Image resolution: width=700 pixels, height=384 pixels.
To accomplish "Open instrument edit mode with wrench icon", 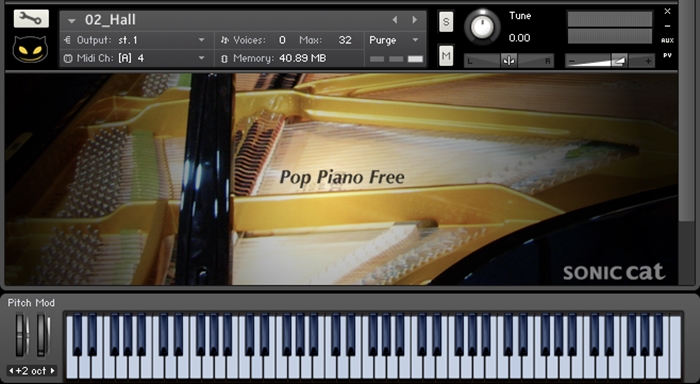I will click(x=31, y=18).
